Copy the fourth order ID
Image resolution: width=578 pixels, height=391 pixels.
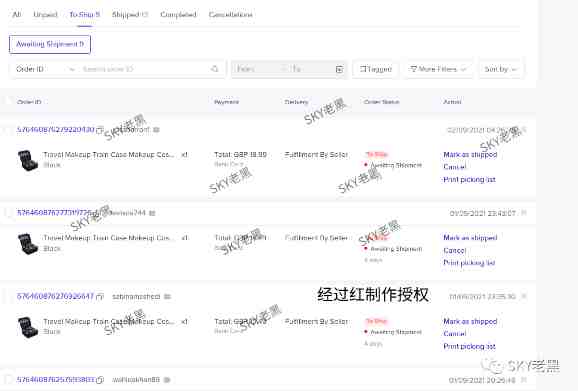(x=100, y=380)
